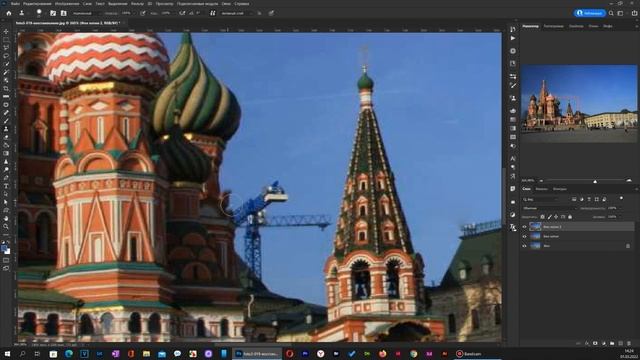Viewport: 640px width, 360px height.
Task: Select the Horizontal Type tool
Action: (6, 186)
